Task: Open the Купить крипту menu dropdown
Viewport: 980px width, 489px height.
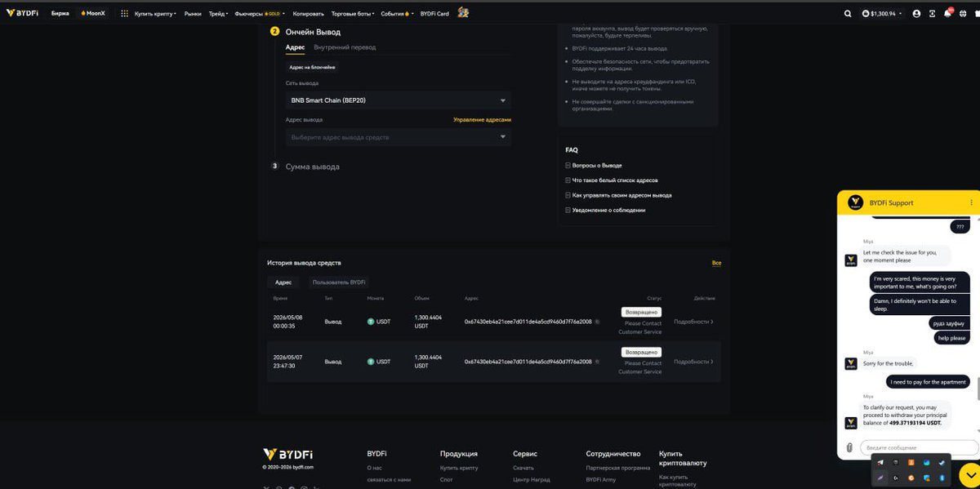Action: click(x=155, y=14)
